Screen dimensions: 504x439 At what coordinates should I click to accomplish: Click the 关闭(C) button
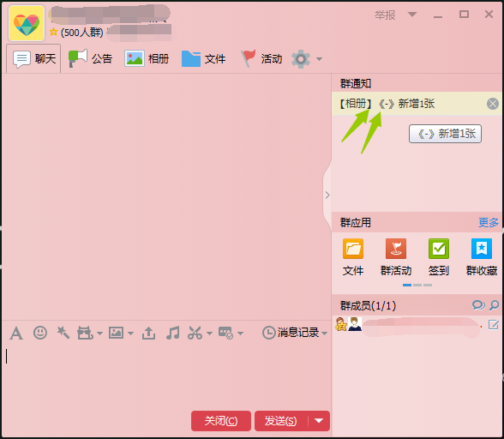coord(221,421)
